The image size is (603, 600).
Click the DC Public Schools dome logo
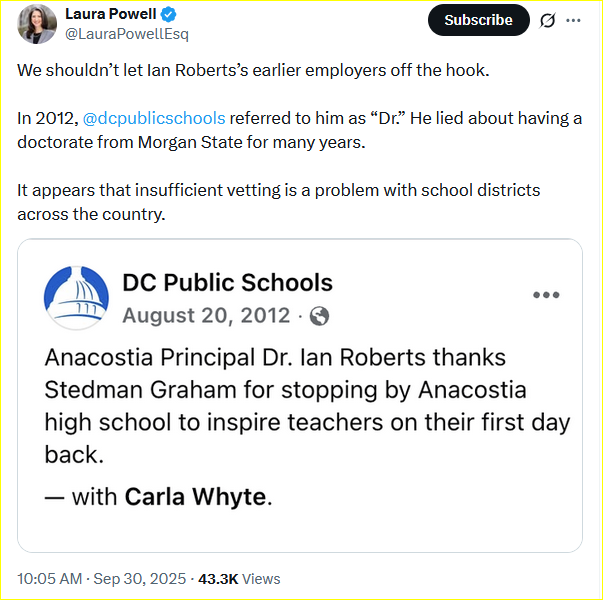pyautogui.click(x=77, y=297)
